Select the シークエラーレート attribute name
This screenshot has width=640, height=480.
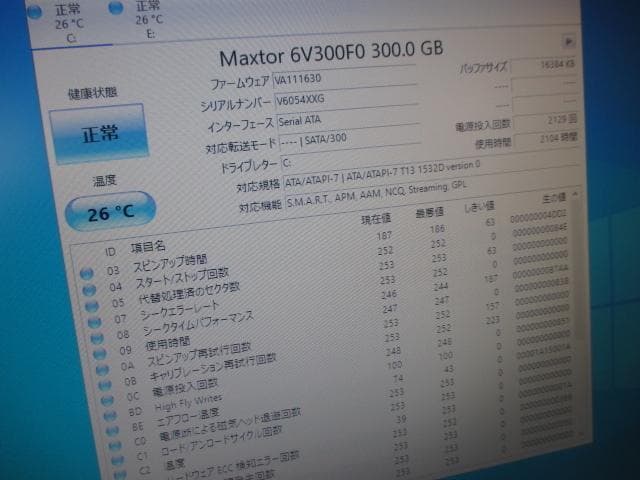pyautogui.click(x=180, y=311)
